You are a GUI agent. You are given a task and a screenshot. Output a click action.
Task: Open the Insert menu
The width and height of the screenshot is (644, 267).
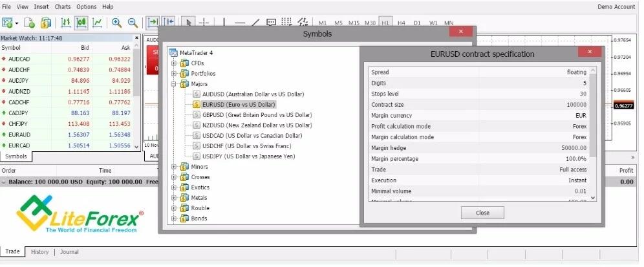(41, 6)
